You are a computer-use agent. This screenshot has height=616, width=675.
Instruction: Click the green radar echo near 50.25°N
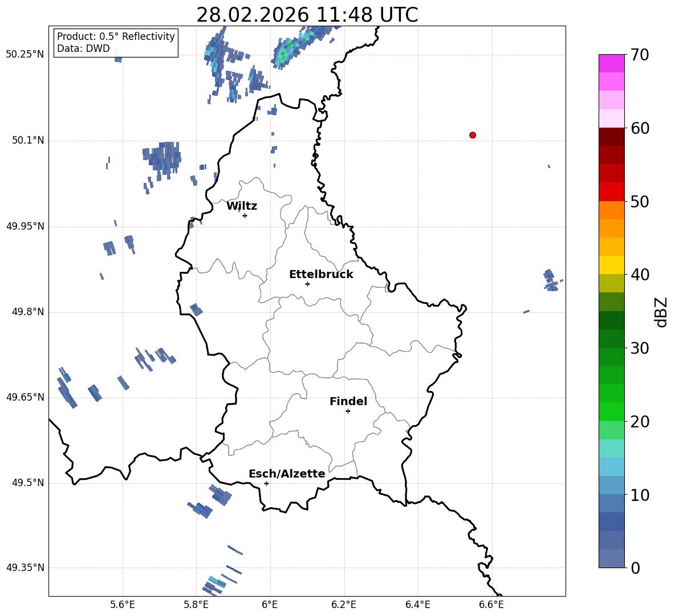(x=283, y=54)
